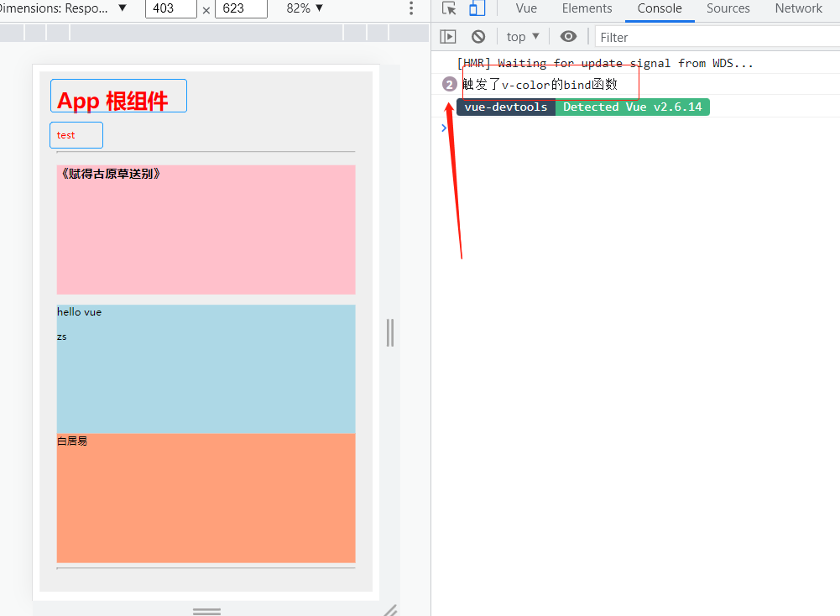The width and height of the screenshot is (840, 616).
Task: Click the Detected Vue v2.6.14 badge
Action: click(x=632, y=107)
